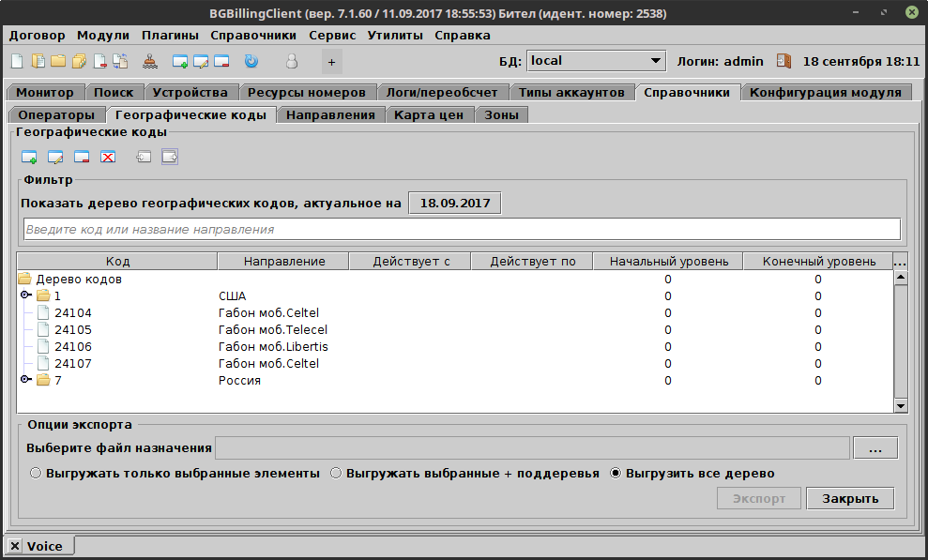Click the user account icon in toolbar

[x=291, y=61]
